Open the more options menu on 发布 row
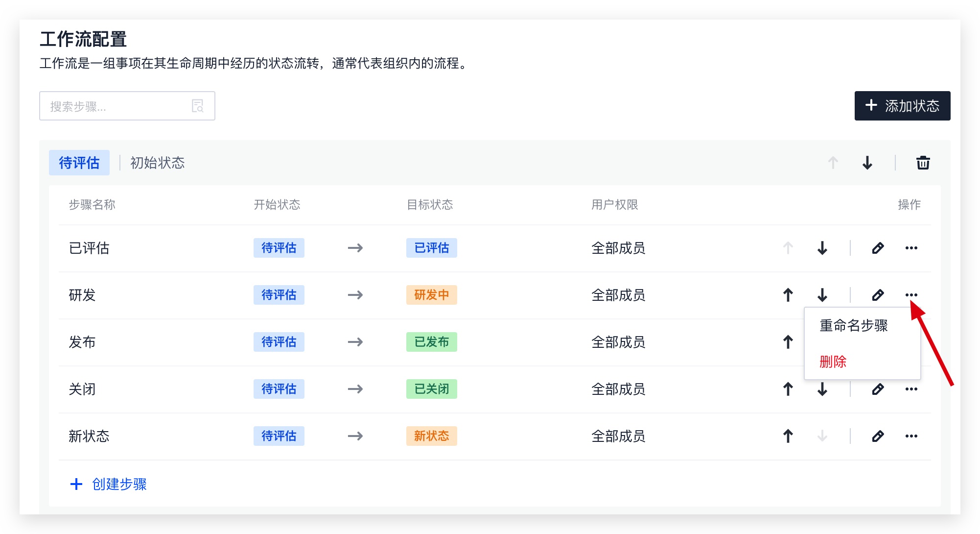980x534 pixels. click(911, 342)
